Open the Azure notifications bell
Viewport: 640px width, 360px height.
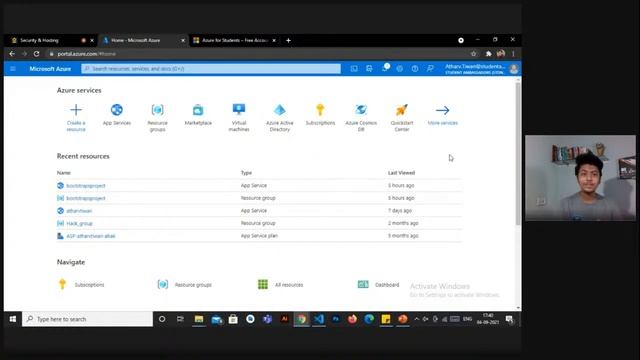tap(384, 68)
